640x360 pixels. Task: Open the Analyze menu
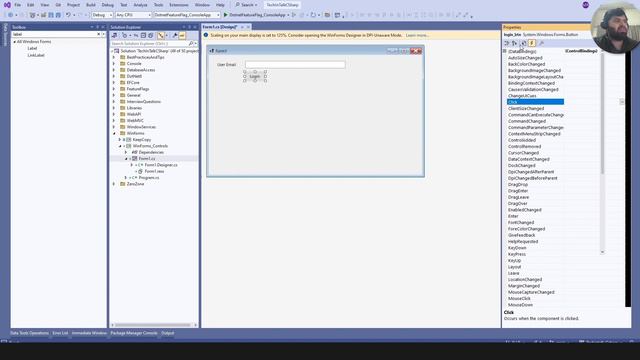[140, 5]
